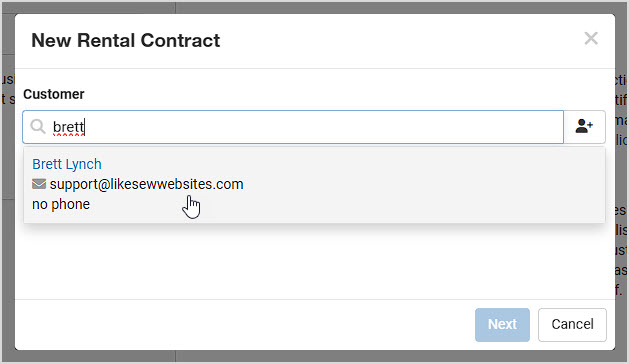Image resolution: width=629 pixels, height=364 pixels.
Task: Click the dimmed backdrop strip above dialog
Action: 314,8
